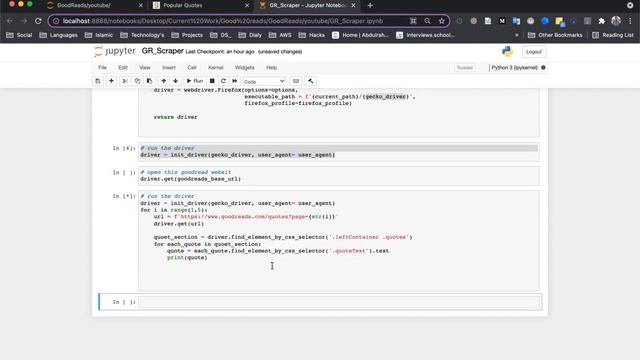Screen dimensions: 640x360
Task: Open Interviews.school bookmark
Action: (425, 35)
